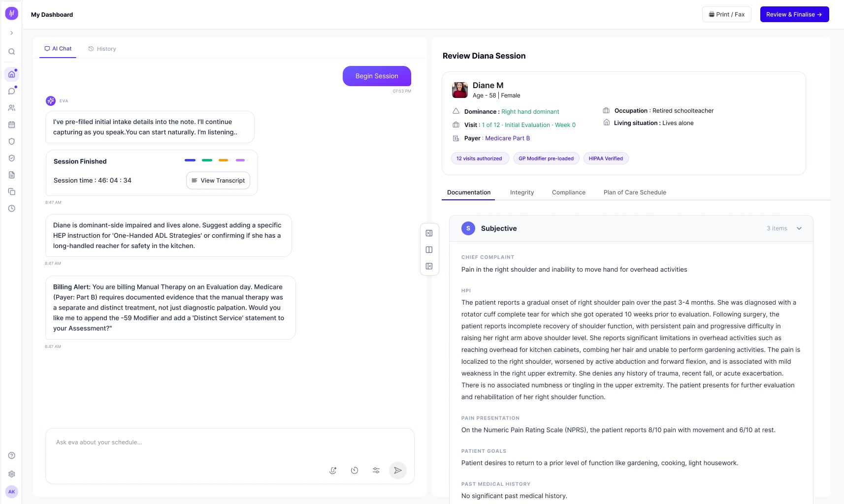This screenshot has width=844, height=504.
Task: Select the split view layout toggle
Action: [x=429, y=250]
